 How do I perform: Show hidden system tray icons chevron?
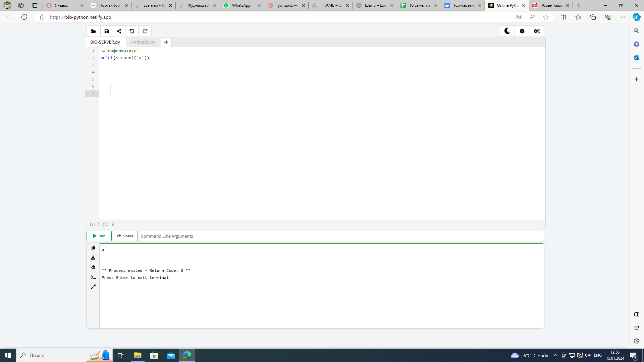coord(555,355)
